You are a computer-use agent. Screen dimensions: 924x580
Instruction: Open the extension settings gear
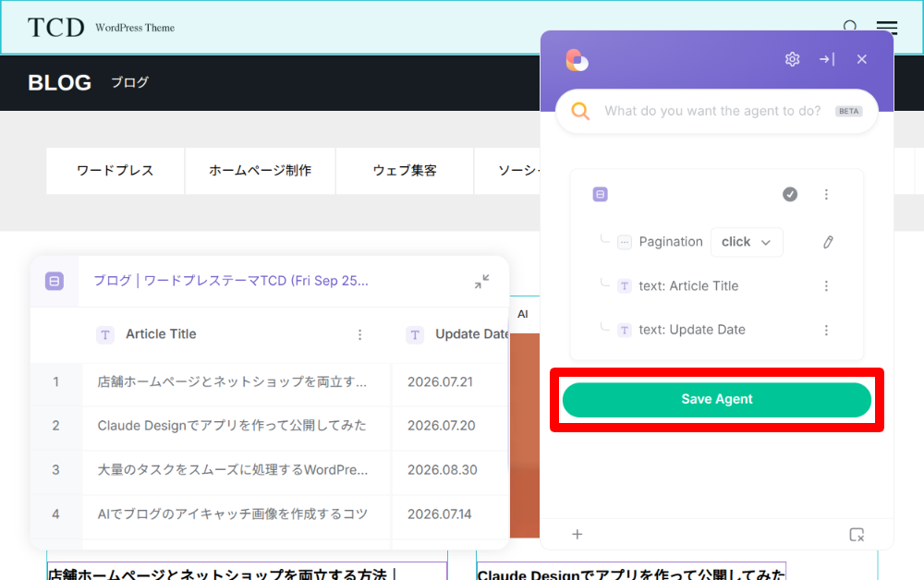pyautogui.click(x=792, y=59)
